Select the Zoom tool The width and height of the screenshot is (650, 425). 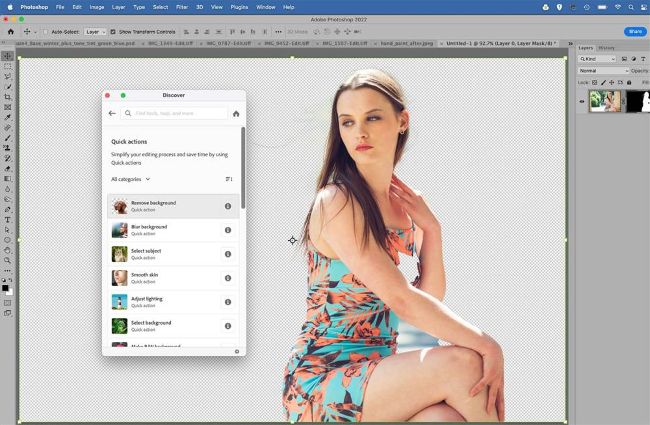pos(8,260)
